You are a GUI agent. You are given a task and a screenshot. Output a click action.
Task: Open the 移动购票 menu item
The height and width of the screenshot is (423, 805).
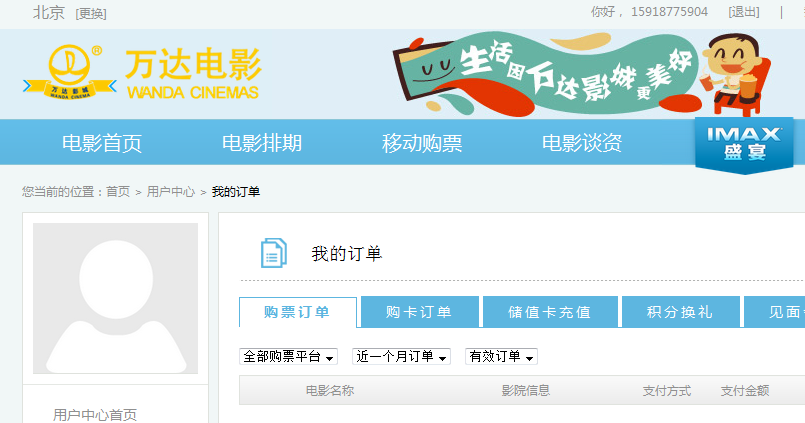point(422,143)
